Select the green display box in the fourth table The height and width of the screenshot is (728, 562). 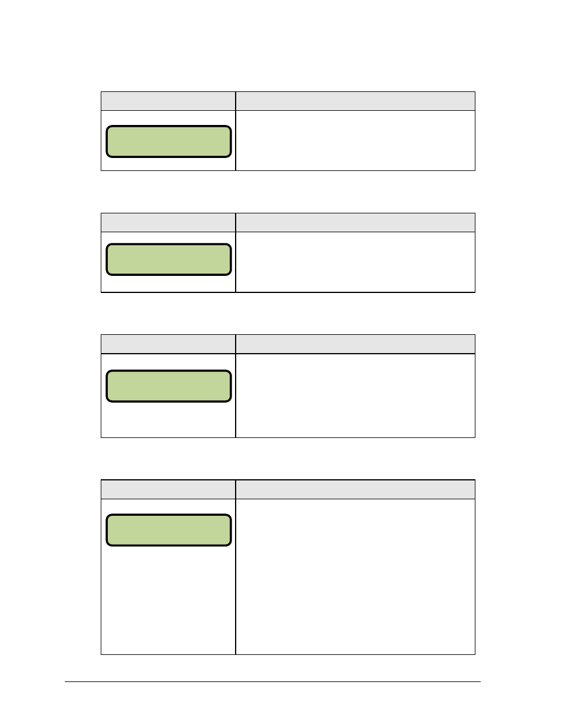click(168, 530)
